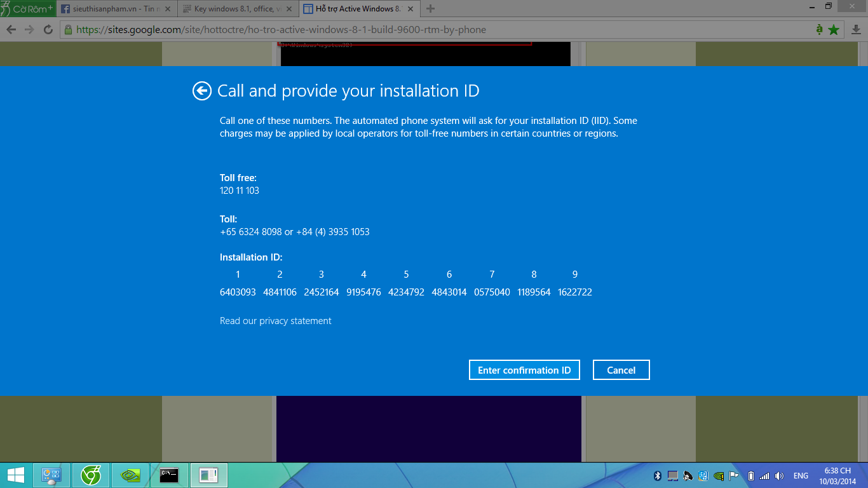Click the back arrow in the activation dialog
Screen dimensions: 868x488
[201, 91]
